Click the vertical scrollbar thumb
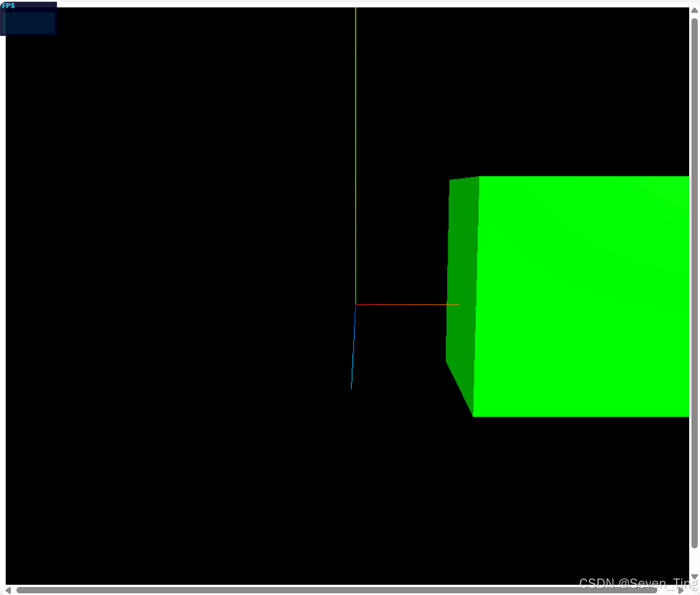The height and width of the screenshot is (595, 700). point(694,283)
